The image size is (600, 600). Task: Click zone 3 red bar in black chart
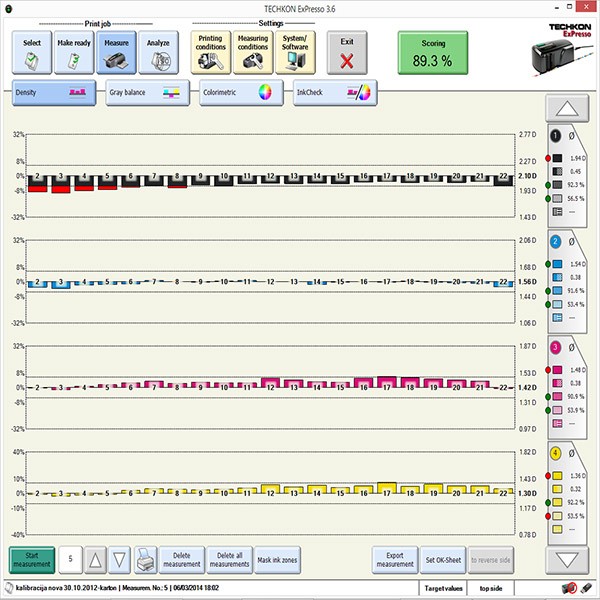[61, 189]
